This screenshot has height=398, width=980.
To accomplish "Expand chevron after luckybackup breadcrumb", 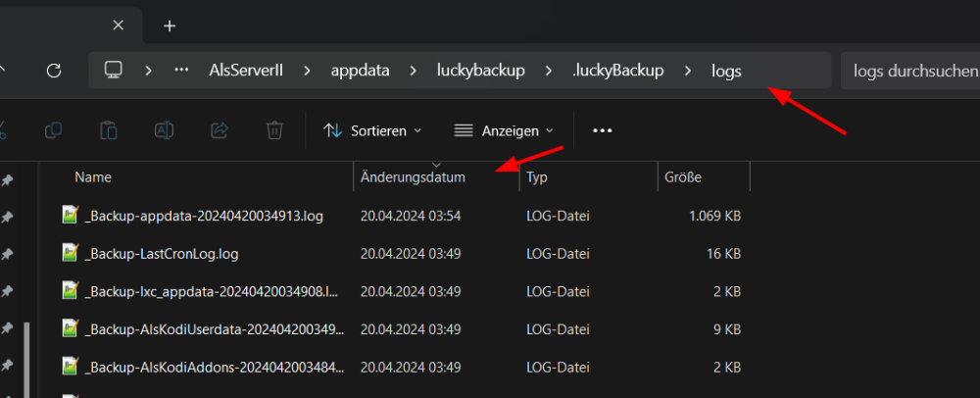I will point(549,71).
